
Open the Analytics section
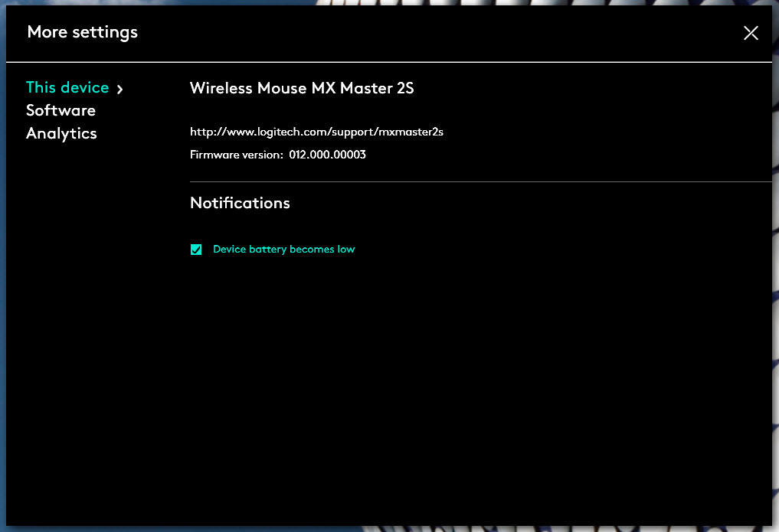(61, 133)
